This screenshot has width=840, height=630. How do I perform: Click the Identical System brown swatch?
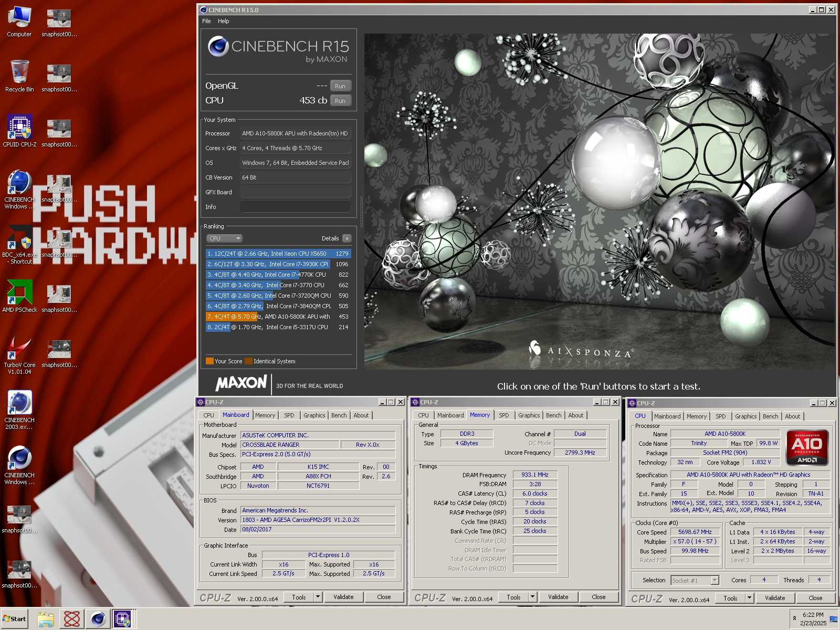pyautogui.click(x=248, y=361)
